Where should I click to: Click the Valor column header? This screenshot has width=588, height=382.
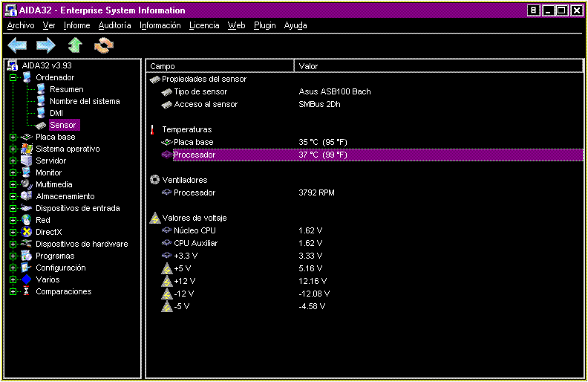(438, 66)
